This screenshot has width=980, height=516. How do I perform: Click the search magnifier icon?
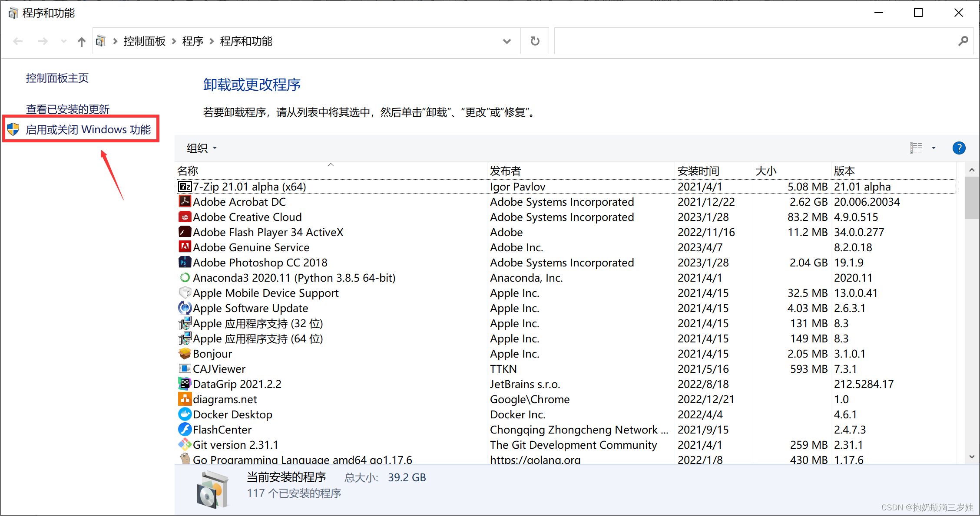click(963, 41)
